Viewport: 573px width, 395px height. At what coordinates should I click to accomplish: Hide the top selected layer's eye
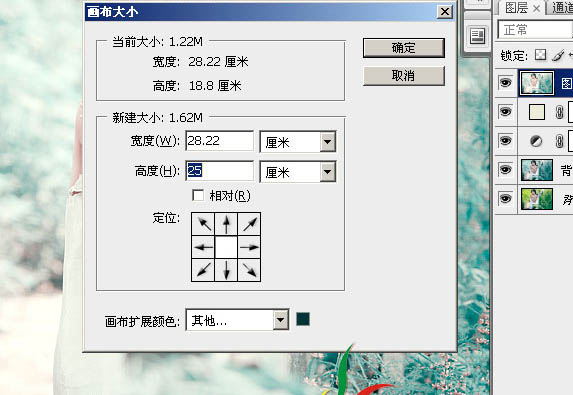[505, 83]
